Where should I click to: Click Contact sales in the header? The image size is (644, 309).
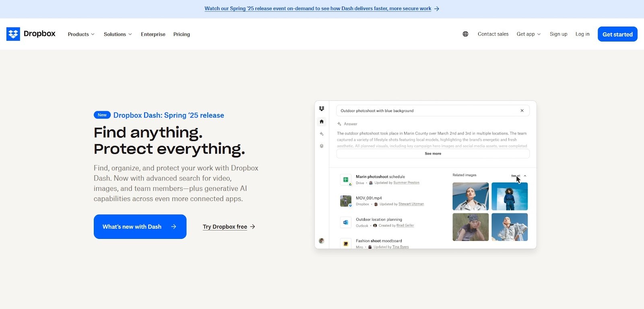[x=493, y=34]
